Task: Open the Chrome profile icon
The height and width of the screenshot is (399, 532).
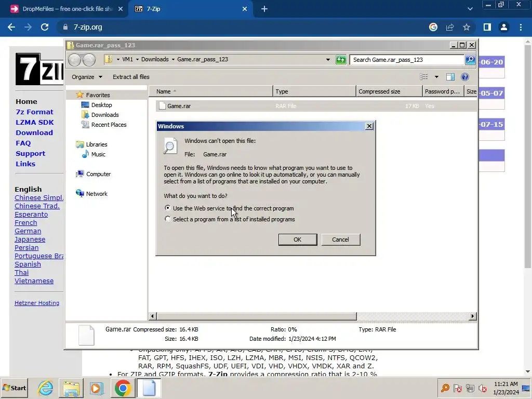Action: point(504,27)
